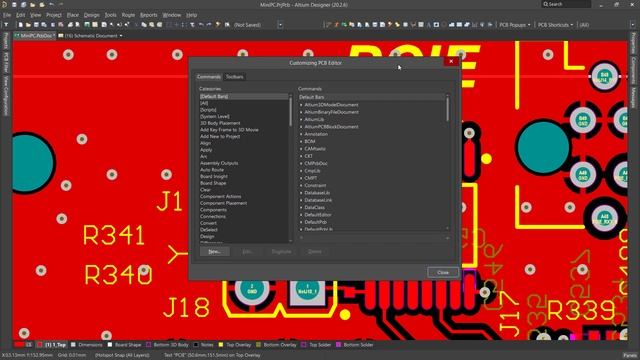
Task: Select the Component Actions category
Action: pos(220,197)
